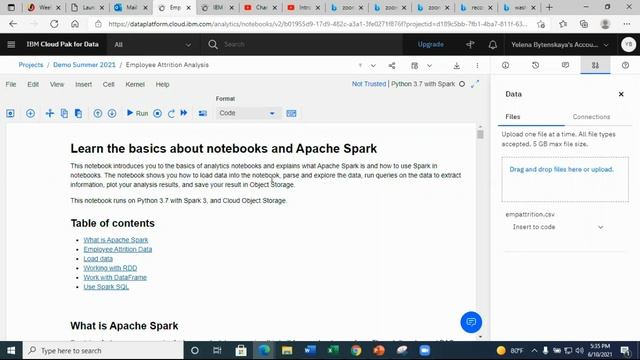Open the command palette keyboard icon
The width and height of the screenshot is (640, 360).
point(291,113)
